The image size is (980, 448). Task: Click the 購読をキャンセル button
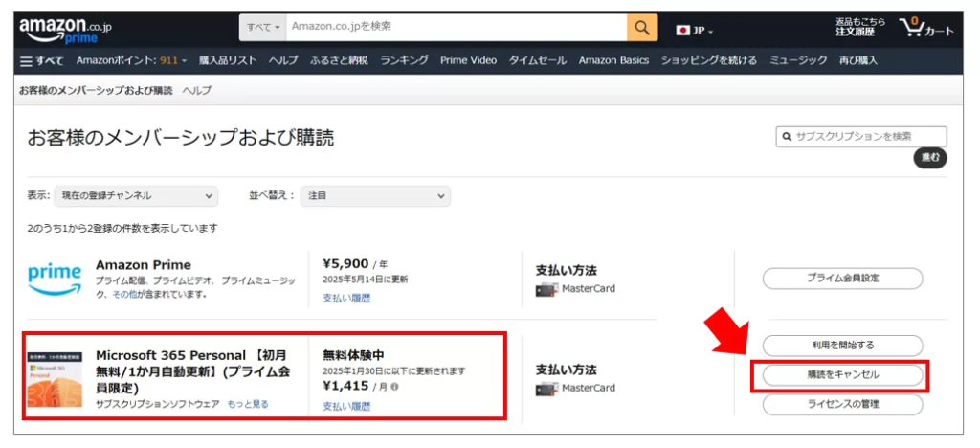(842, 375)
